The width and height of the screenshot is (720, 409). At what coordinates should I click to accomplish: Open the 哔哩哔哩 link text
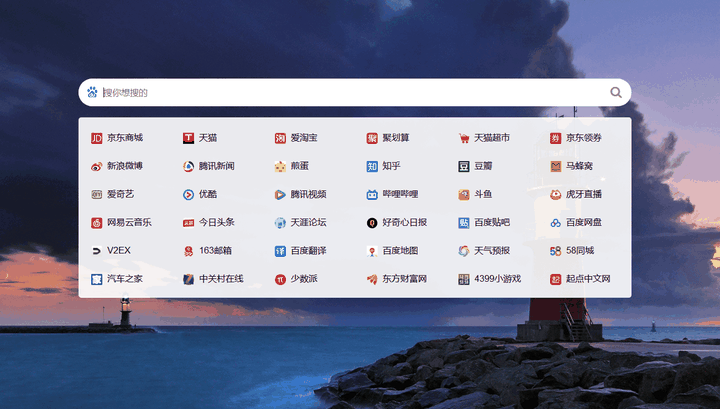tap(400, 194)
